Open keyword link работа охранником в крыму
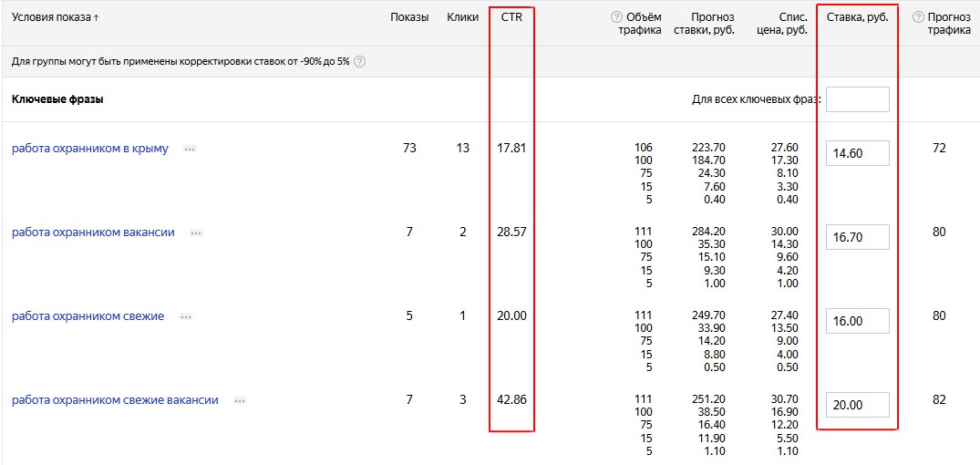980x465 pixels. (90, 149)
